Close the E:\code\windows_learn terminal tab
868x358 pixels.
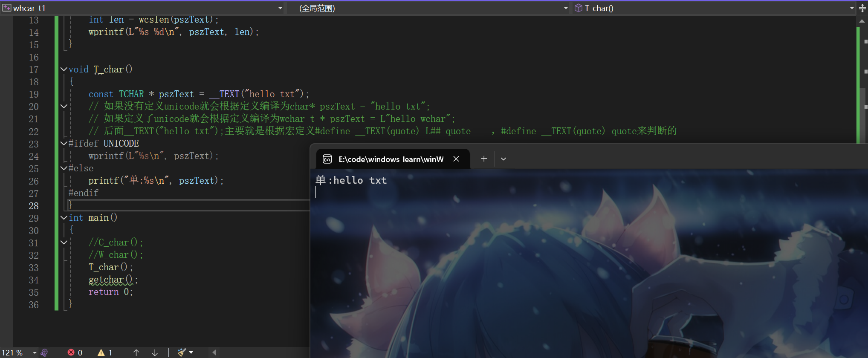tap(456, 159)
